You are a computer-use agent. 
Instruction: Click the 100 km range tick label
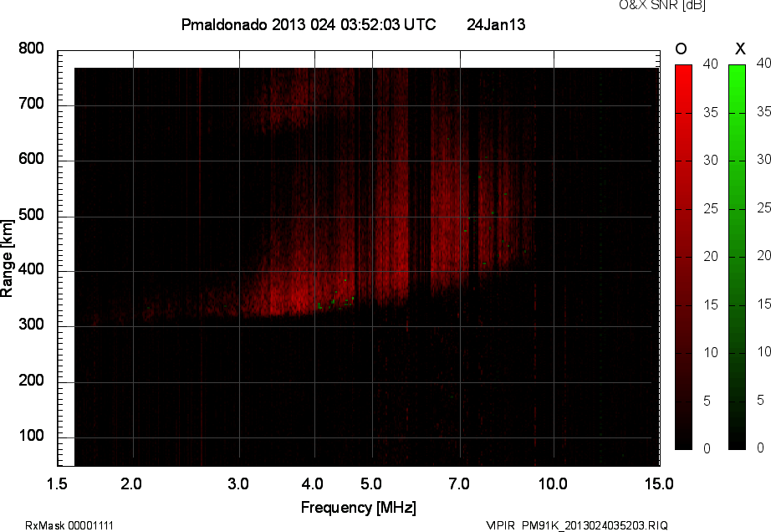[x=31, y=436]
